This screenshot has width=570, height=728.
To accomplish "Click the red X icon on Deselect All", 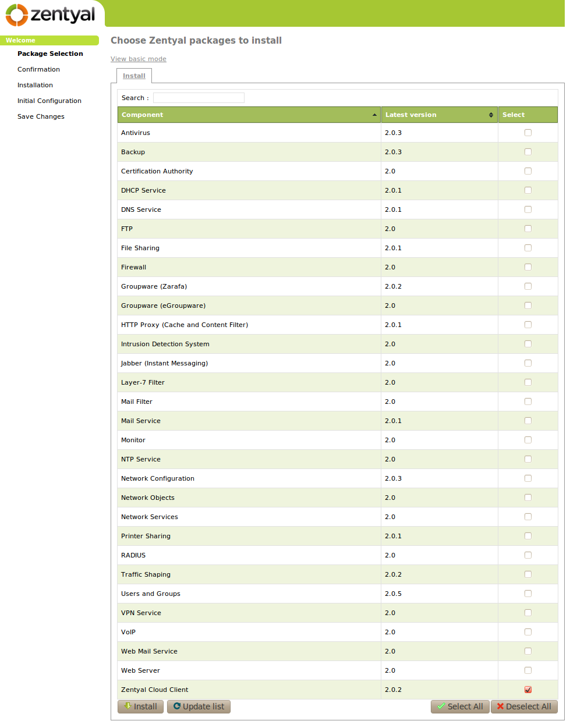I will pyautogui.click(x=500, y=706).
